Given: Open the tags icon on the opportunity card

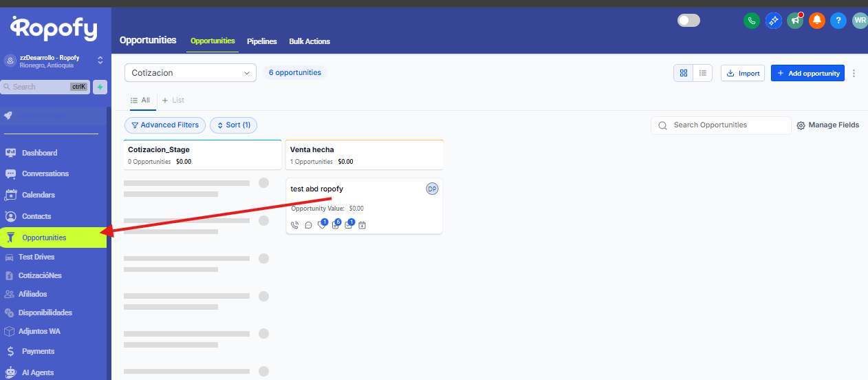Looking at the screenshot, I should (321, 225).
